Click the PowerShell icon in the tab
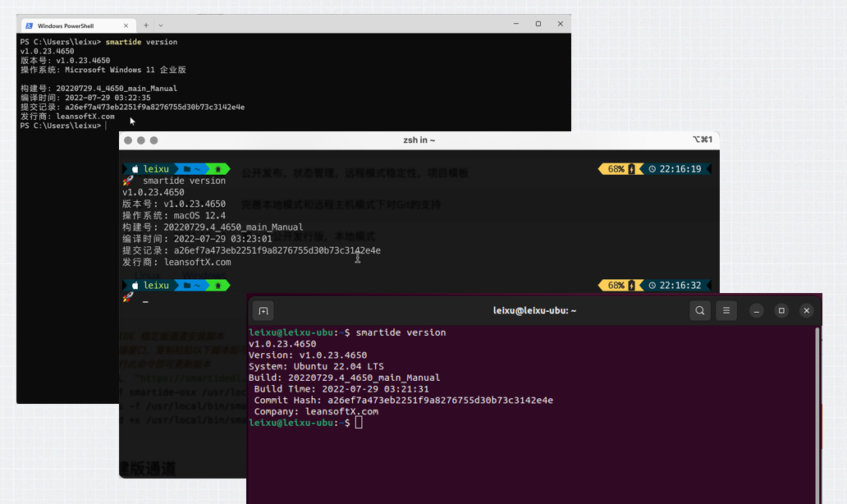847x504 pixels. point(30,26)
